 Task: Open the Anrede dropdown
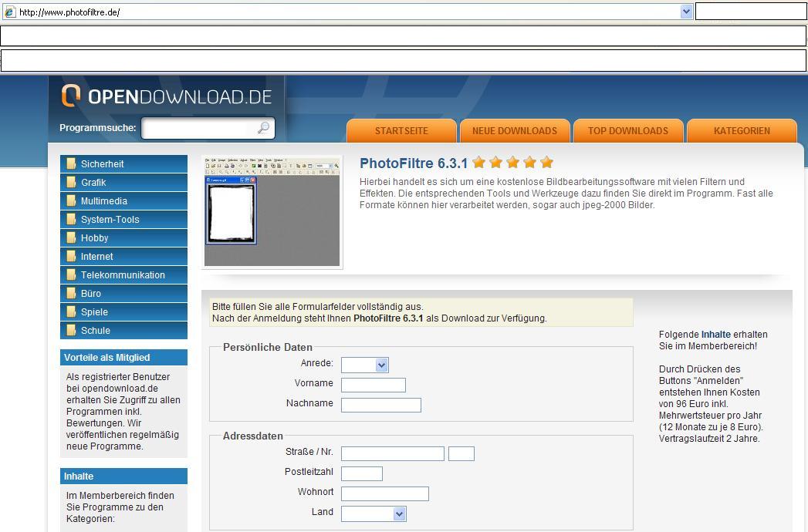pos(381,365)
